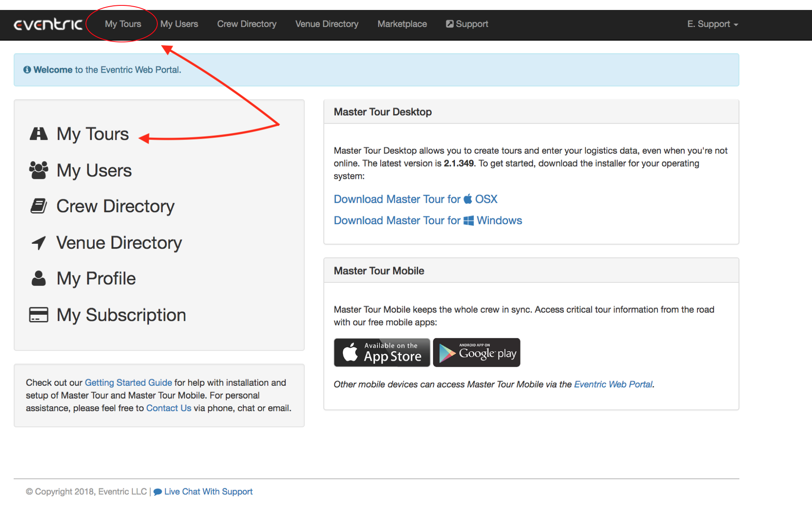The height and width of the screenshot is (512, 812).
Task: Click the external-link icon beside Support
Action: [x=450, y=24]
